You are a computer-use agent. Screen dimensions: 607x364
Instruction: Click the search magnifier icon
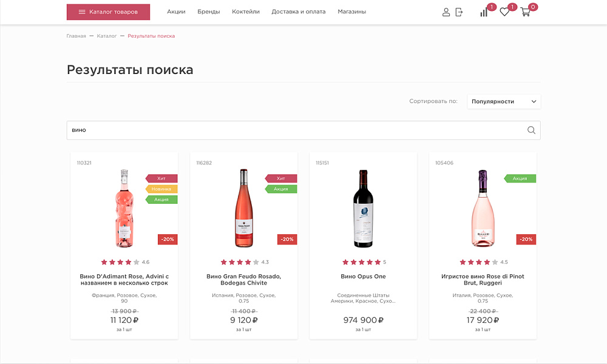[x=531, y=130]
